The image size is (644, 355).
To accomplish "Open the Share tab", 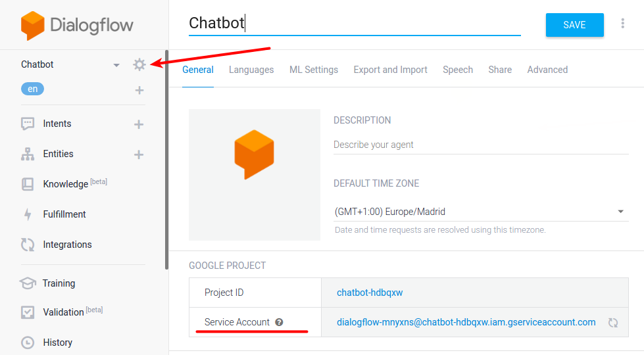I will tap(500, 70).
